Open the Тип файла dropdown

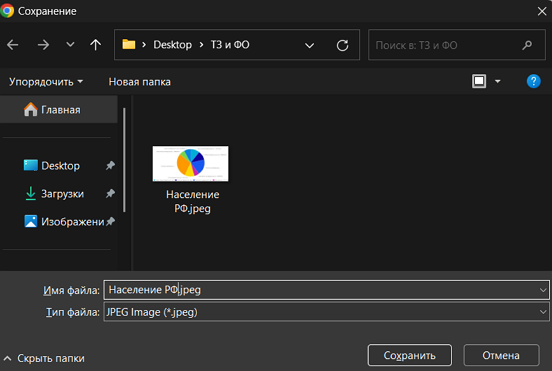pyautogui.click(x=543, y=312)
